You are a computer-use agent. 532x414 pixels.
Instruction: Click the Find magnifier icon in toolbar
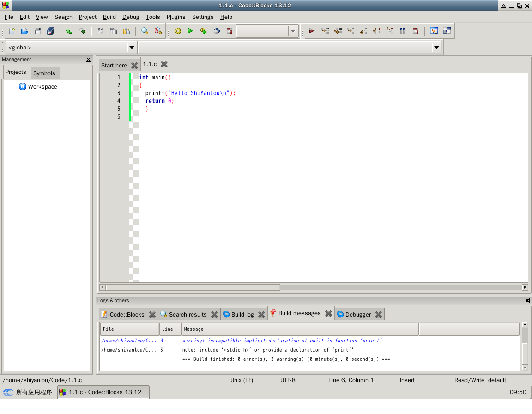click(x=145, y=31)
